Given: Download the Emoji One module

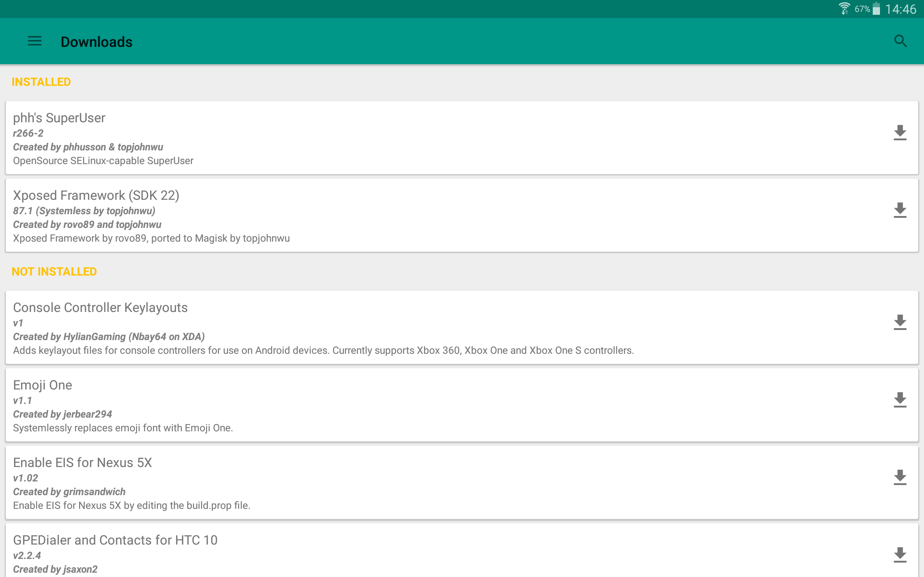Looking at the screenshot, I should [899, 400].
